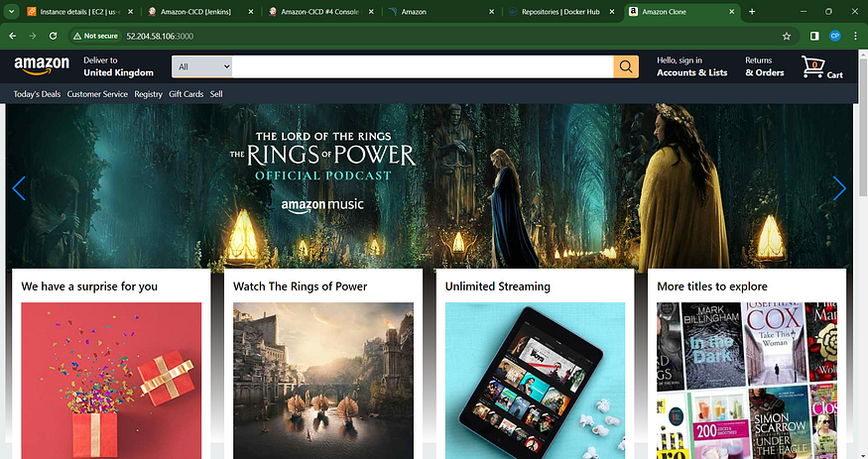Close the tab titled Amazon
The width and height of the screenshot is (868, 459).
(491, 12)
